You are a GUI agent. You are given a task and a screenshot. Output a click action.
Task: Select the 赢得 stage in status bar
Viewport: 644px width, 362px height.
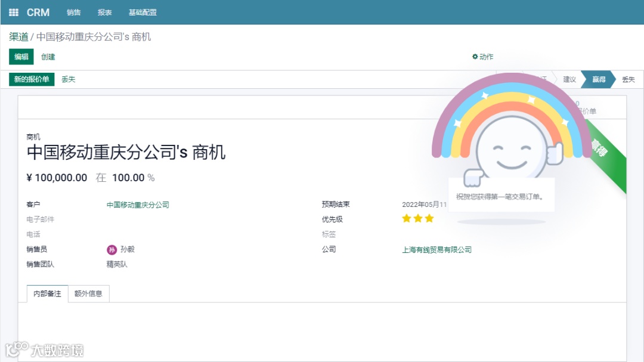coord(599,79)
